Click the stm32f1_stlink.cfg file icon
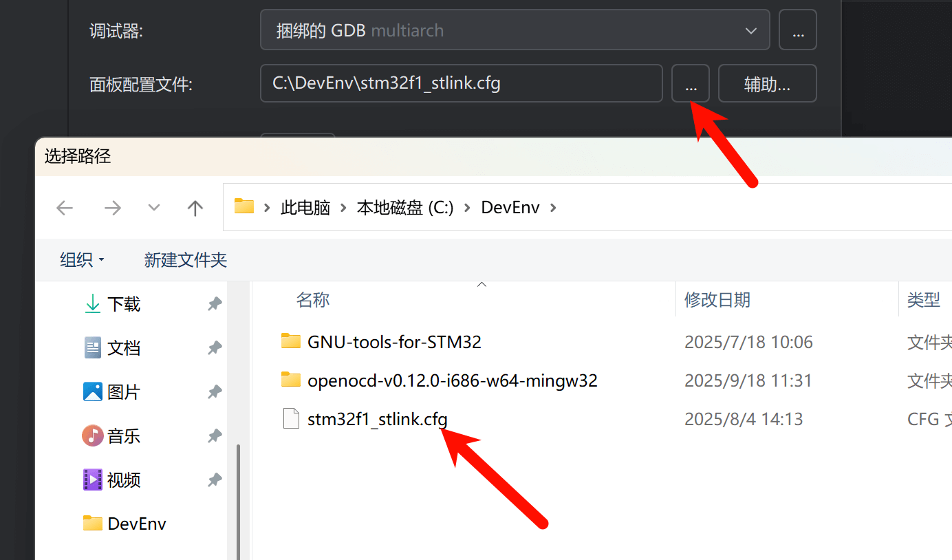Screen dimensions: 952x560 (x=290, y=418)
